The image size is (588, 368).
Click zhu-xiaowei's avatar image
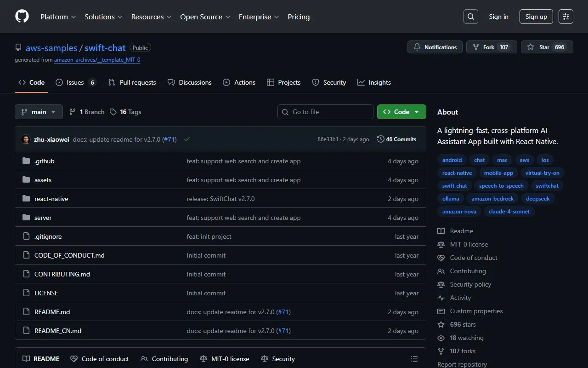pyautogui.click(x=26, y=139)
